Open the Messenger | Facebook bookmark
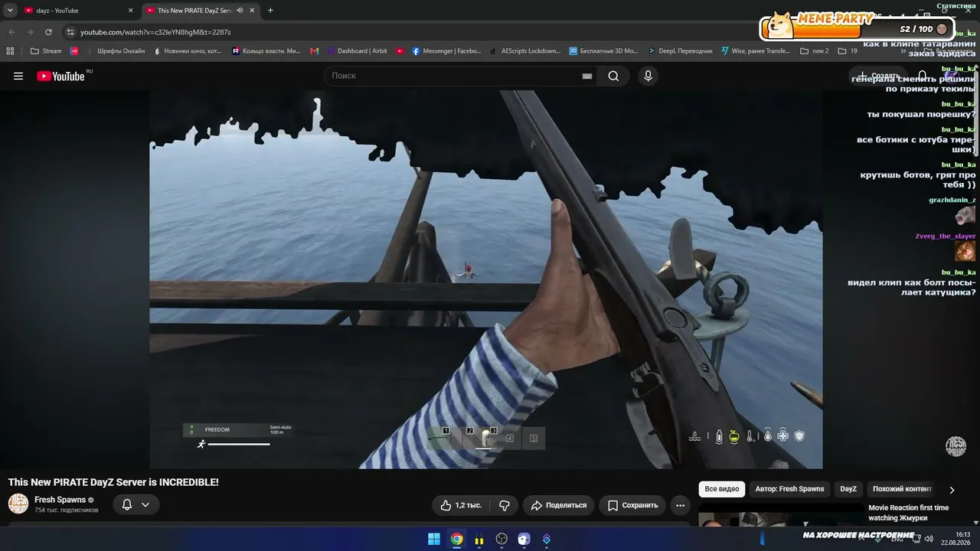The image size is (980, 551). 446,51
